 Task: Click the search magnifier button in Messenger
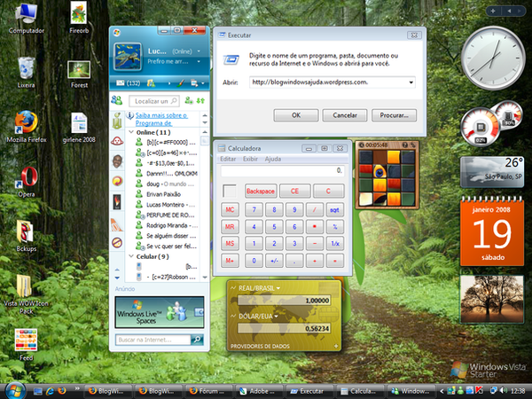(197, 340)
